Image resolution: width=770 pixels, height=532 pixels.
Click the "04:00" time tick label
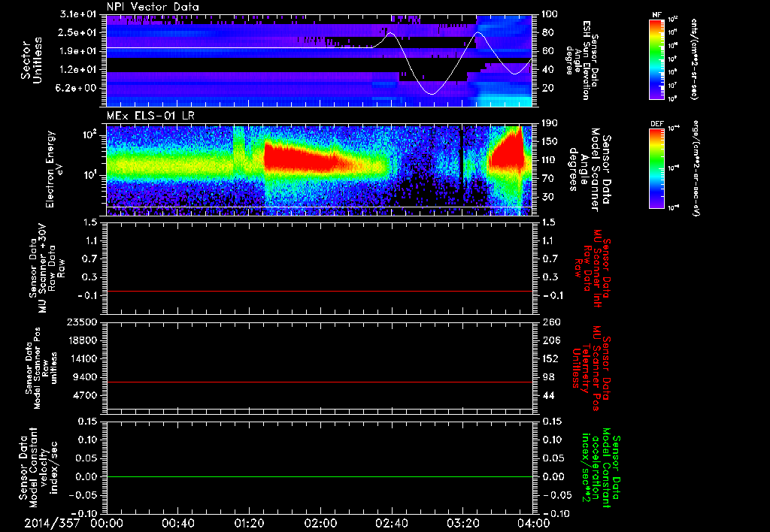534,523
